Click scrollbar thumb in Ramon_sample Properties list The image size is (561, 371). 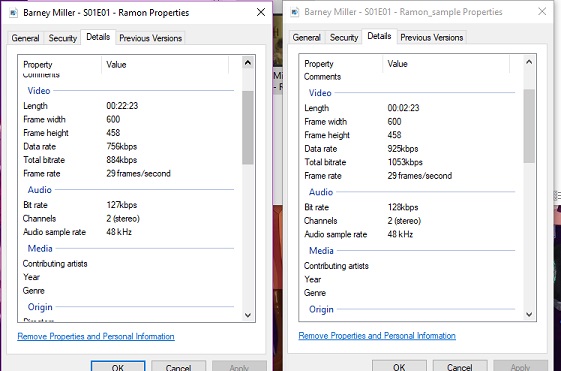529,126
